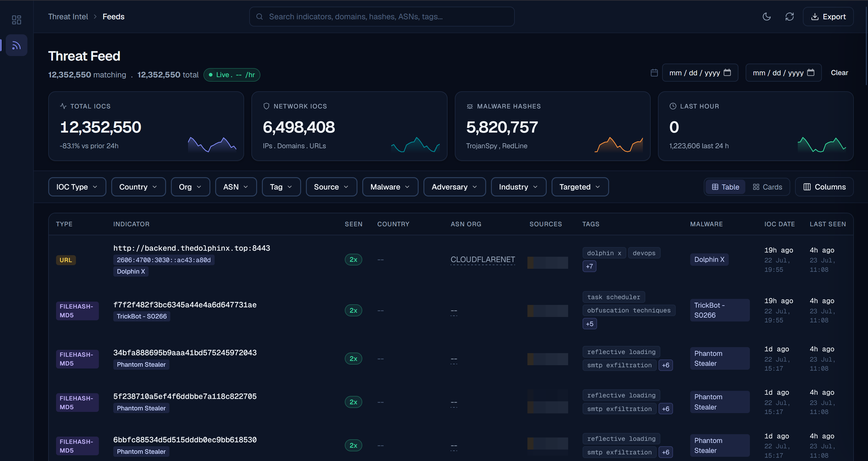Toggle dark mode with the moon icon
Image resolution: width=868 pixels, height=461 pixels.
766,17
